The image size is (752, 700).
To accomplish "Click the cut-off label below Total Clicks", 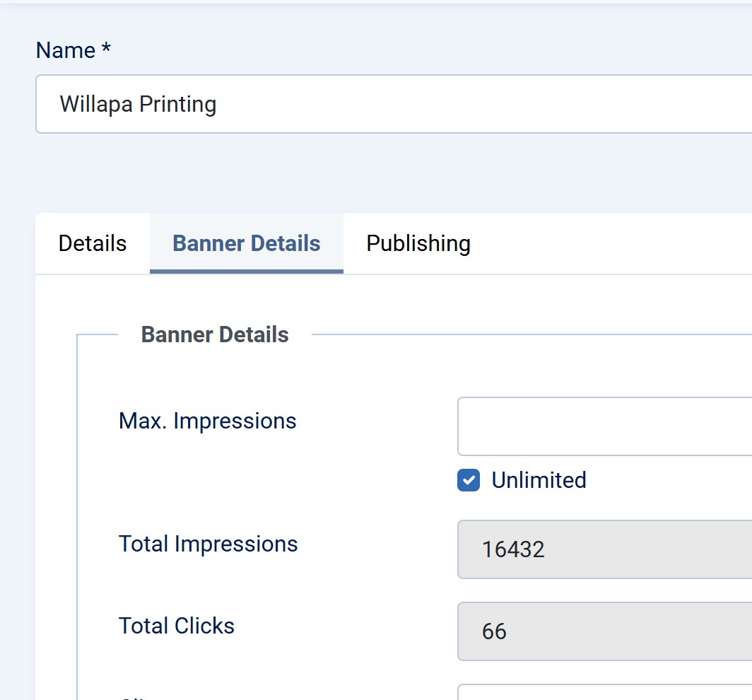I will pyautogui.click(x=134, y=697).
